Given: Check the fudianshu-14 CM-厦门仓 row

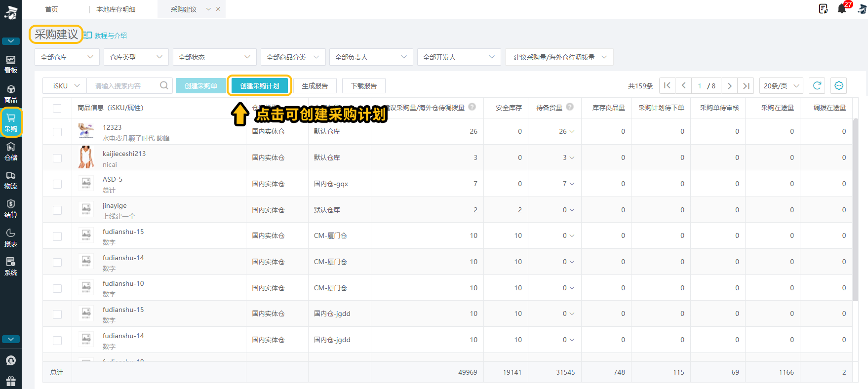Looking at the screenshot, I should (x=57, y=262).
